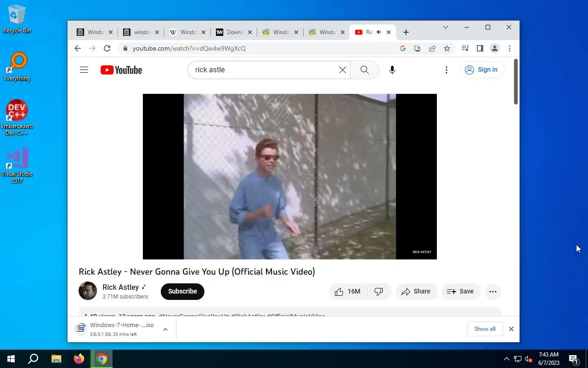Viewport: 588px width, 368px height.
Task: Open File Explorer from the taskbar
Action: click(56, 359)
